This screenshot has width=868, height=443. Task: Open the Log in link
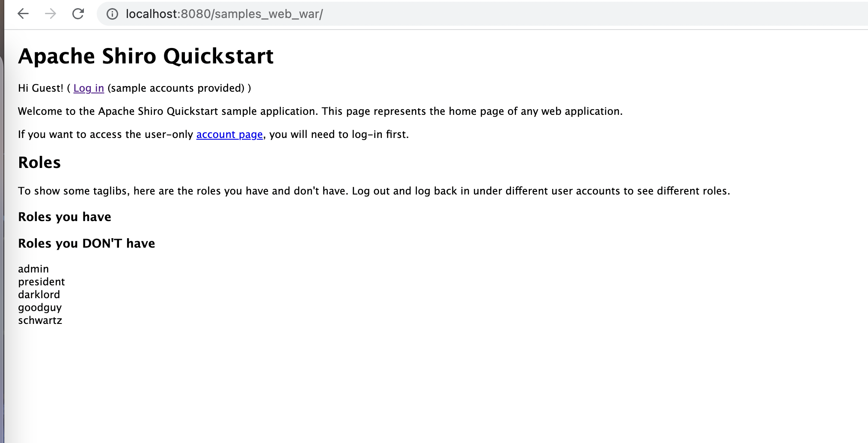(x=89, y=88)
